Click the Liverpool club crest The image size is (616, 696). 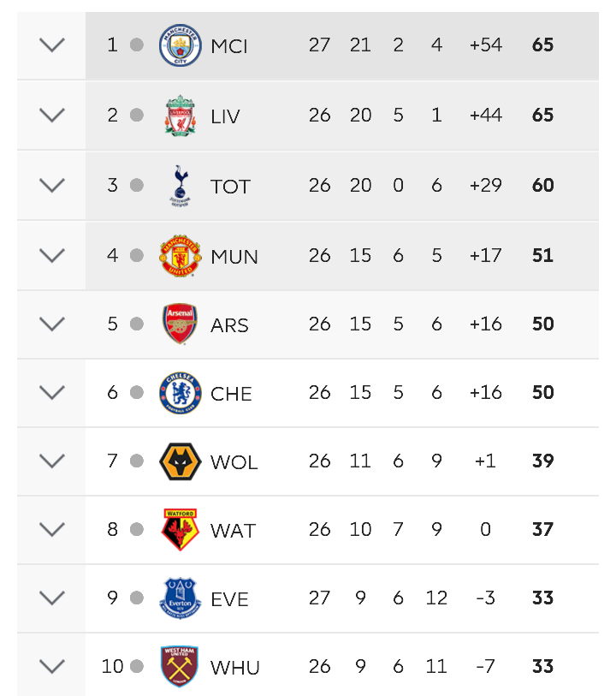pos(180,116)
